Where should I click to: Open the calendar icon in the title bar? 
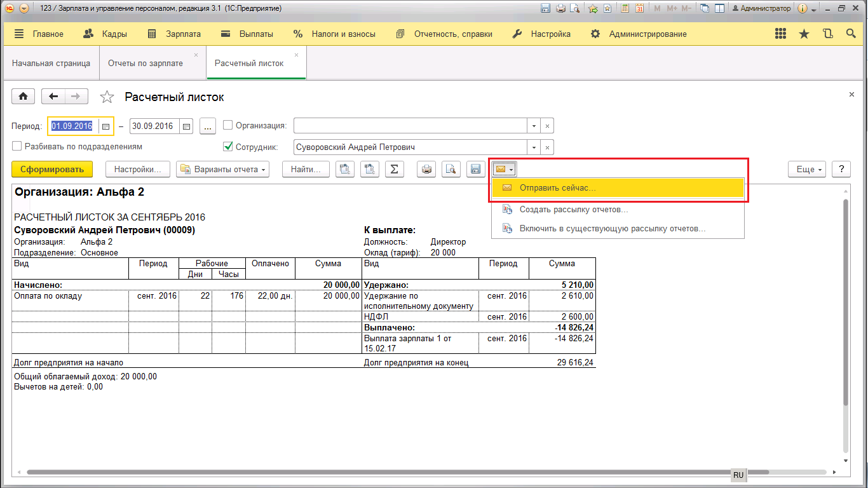tap(639, 8)
